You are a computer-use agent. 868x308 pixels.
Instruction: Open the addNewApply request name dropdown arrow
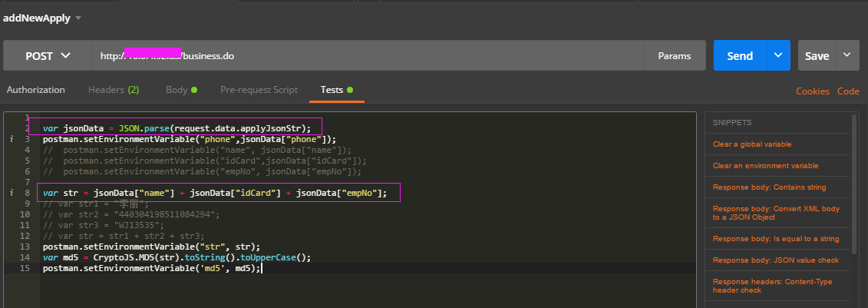click(x=78, y=18)
